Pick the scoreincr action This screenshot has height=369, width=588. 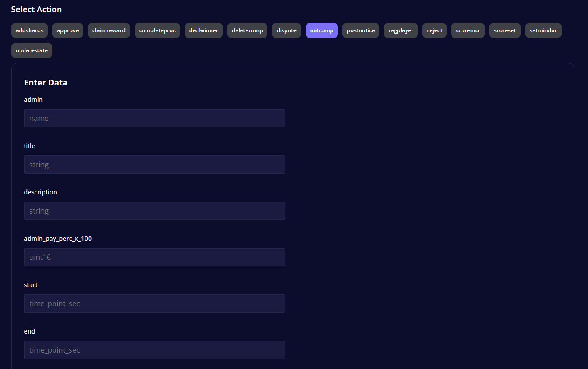(467, 30)
